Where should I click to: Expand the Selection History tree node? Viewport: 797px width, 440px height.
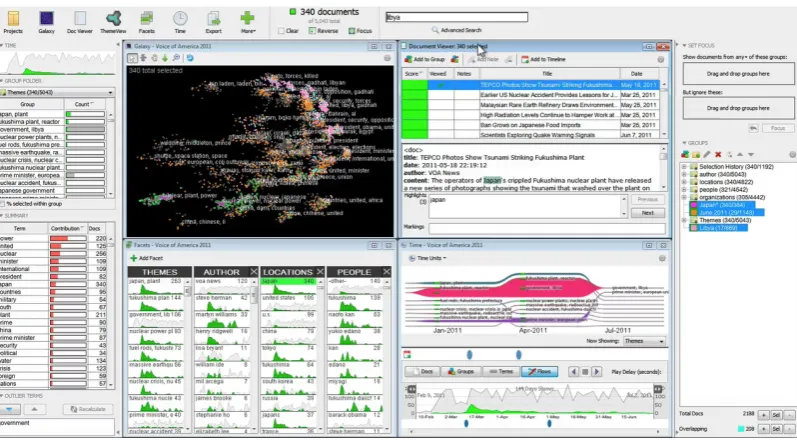tap(684, 167)
